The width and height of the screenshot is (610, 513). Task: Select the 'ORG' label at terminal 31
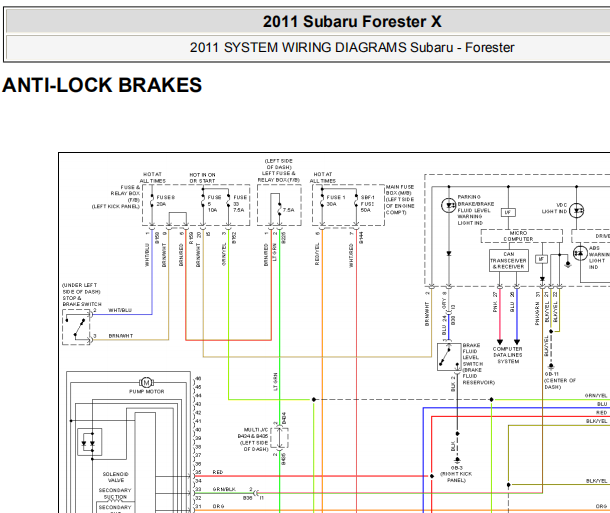point(218,506)
